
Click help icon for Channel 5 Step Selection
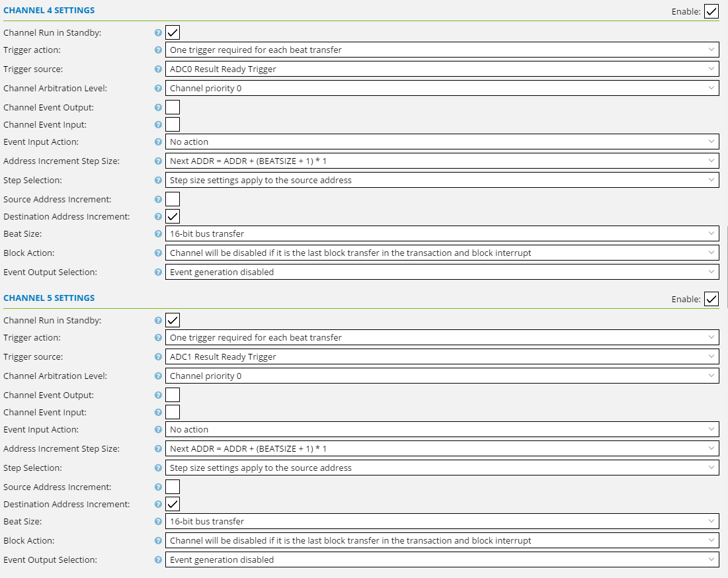(158, 468)
